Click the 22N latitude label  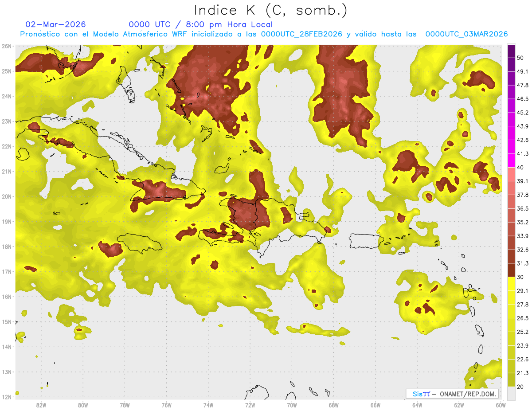pyautogui.click(x=7, y=146)
